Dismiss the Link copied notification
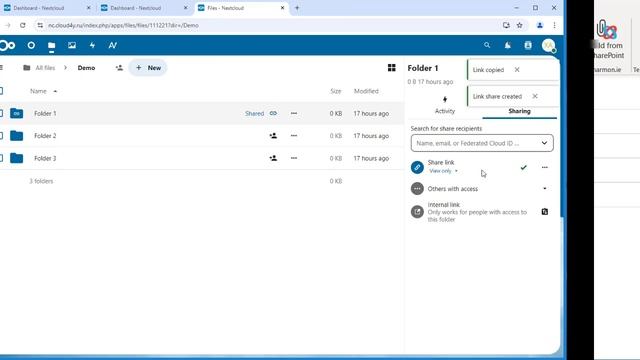The image size is (640, 360). (517, 70)
